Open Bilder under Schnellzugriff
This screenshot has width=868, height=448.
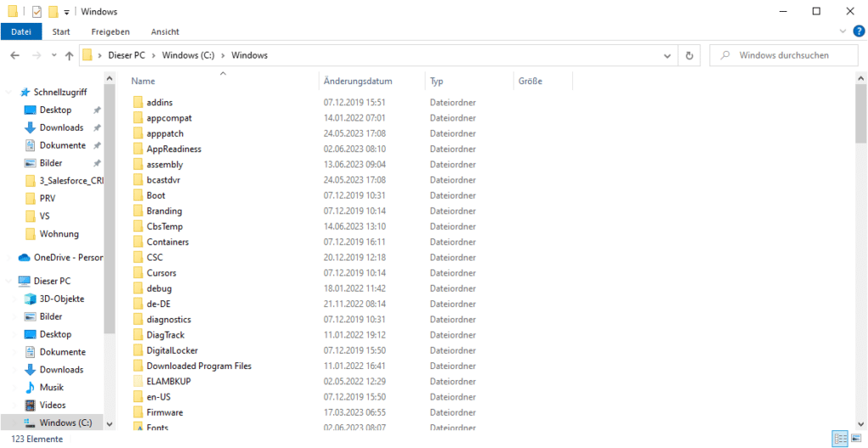point(51,163)
